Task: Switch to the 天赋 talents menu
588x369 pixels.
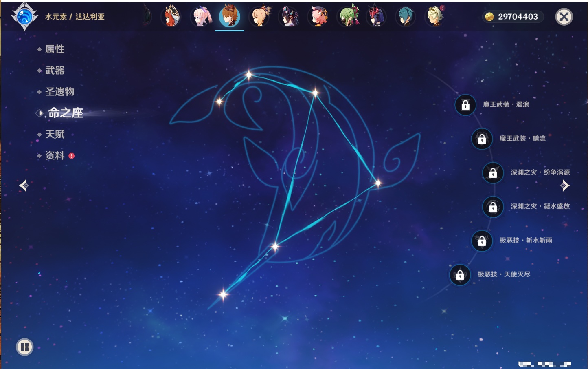Action: 55,135
